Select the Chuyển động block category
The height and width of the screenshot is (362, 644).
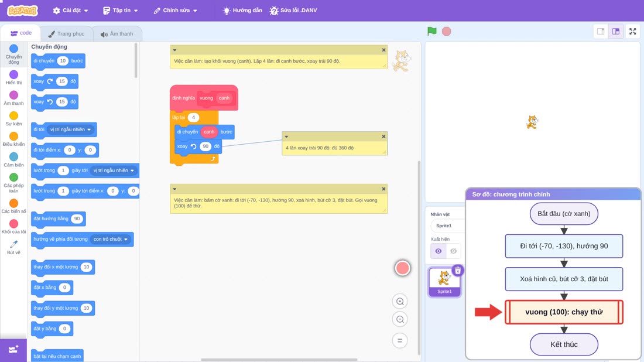click(x=13, y=54)
